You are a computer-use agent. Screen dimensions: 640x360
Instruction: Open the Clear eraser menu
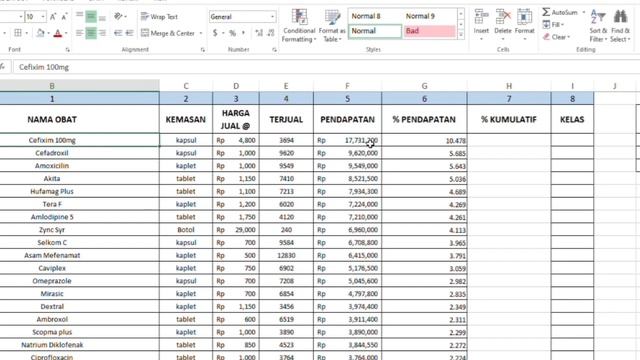(x=556, y=37)
